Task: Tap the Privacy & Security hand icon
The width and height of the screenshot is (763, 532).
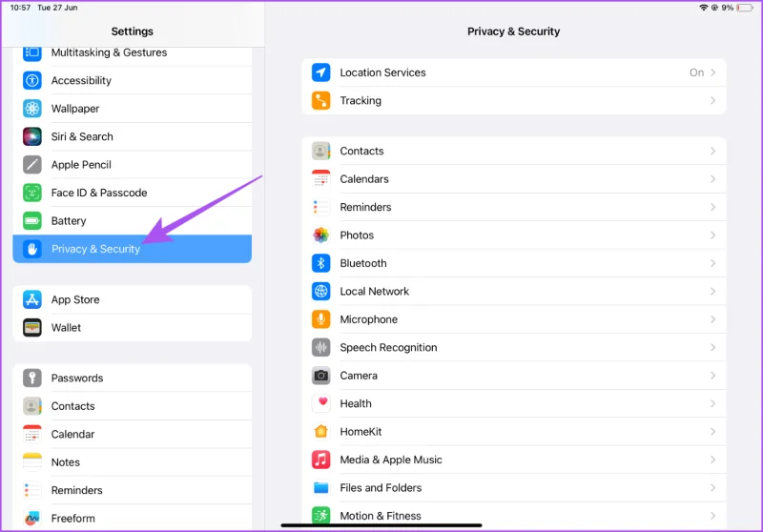Action: point(32,249)
